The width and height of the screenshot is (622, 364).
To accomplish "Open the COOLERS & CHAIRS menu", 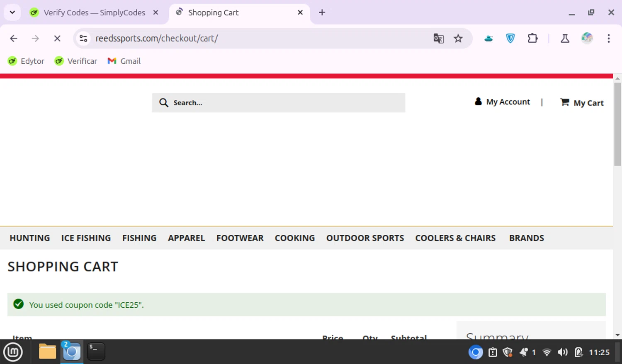I will (455, 238).
